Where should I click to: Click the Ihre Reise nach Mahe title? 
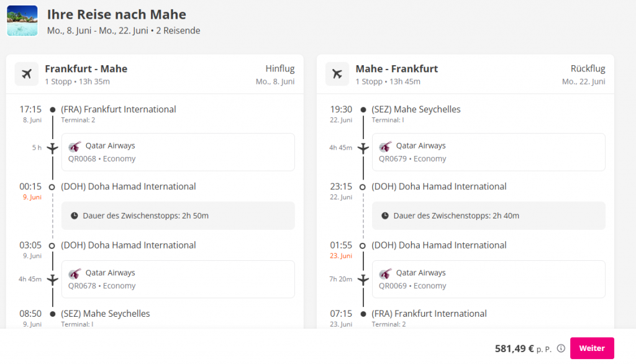[x=116, y=14]
